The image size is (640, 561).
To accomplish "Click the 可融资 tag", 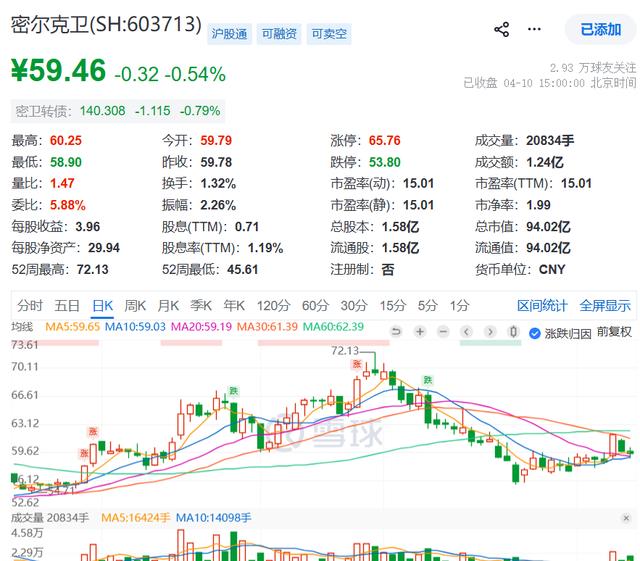I will 279,33.
